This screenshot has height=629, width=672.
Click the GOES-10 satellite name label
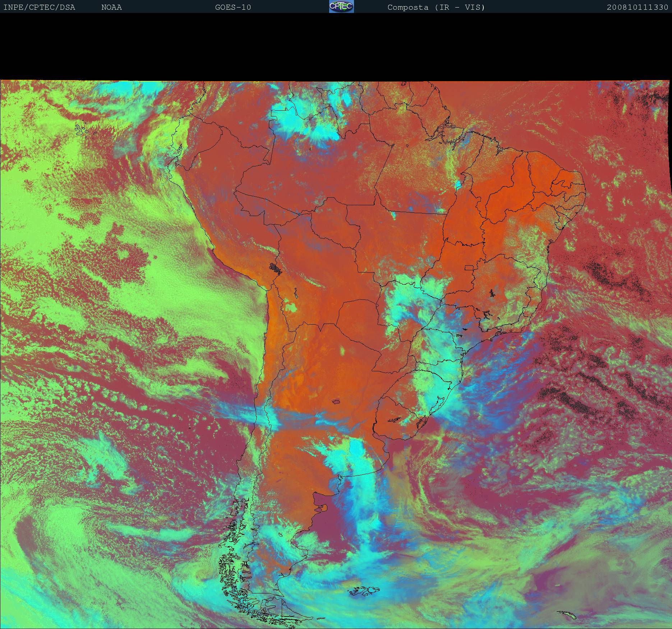click(233, 8)
